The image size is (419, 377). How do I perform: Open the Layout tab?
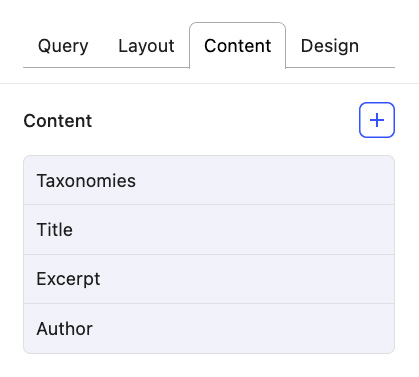(x=146, y=46)
